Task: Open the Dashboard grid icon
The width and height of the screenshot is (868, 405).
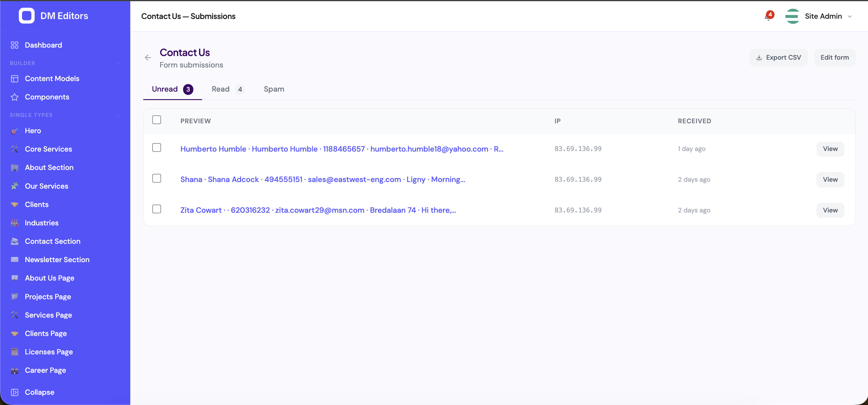Action: [x=14, y=45]
